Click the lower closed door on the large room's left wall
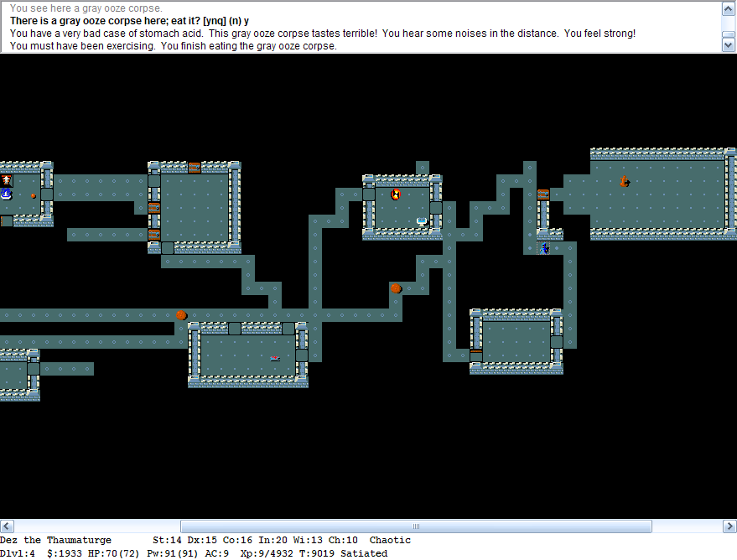 tap(154, 235)
